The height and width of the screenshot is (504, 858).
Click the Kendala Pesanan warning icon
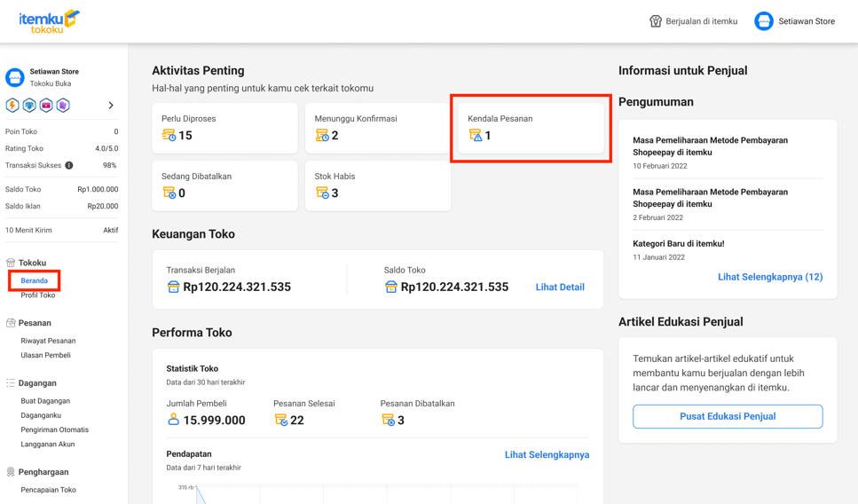pyautogui.click(x=476, y=136)
